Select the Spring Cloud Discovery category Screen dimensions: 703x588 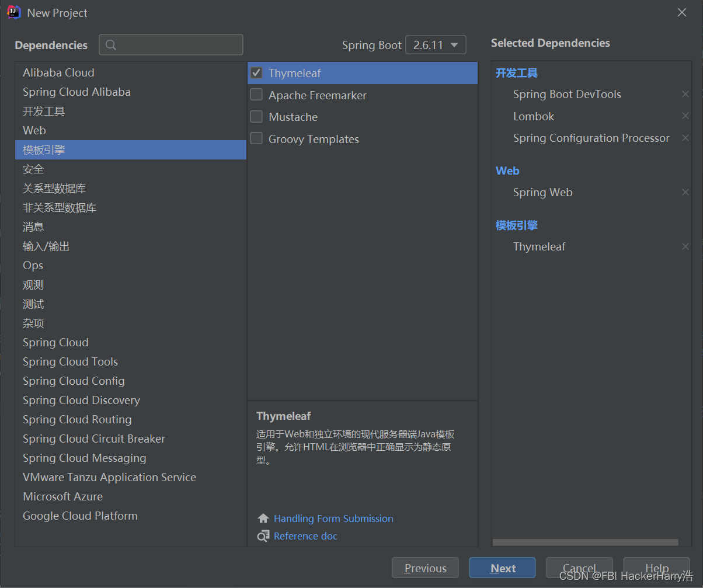coord(131,400)
